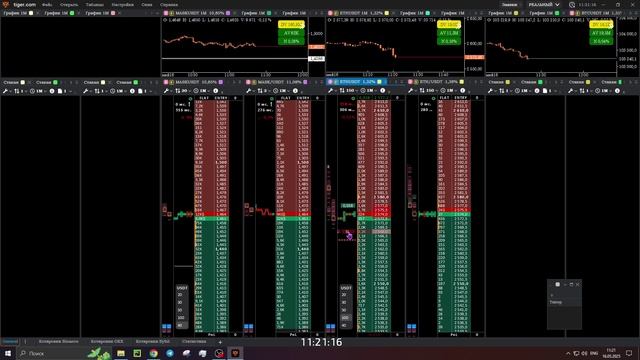Select ETHUSDT 1,32% order book tab
This screenshot has height=360, width=640.
357,82
